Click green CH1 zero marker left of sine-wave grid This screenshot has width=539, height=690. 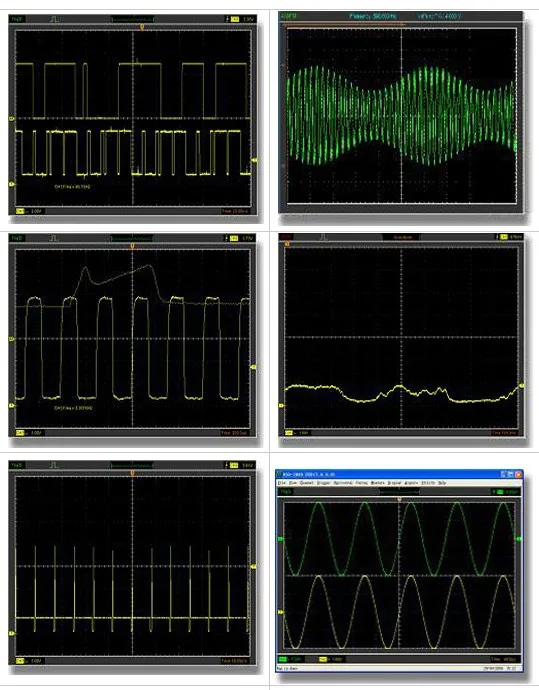tap(280, 538)
